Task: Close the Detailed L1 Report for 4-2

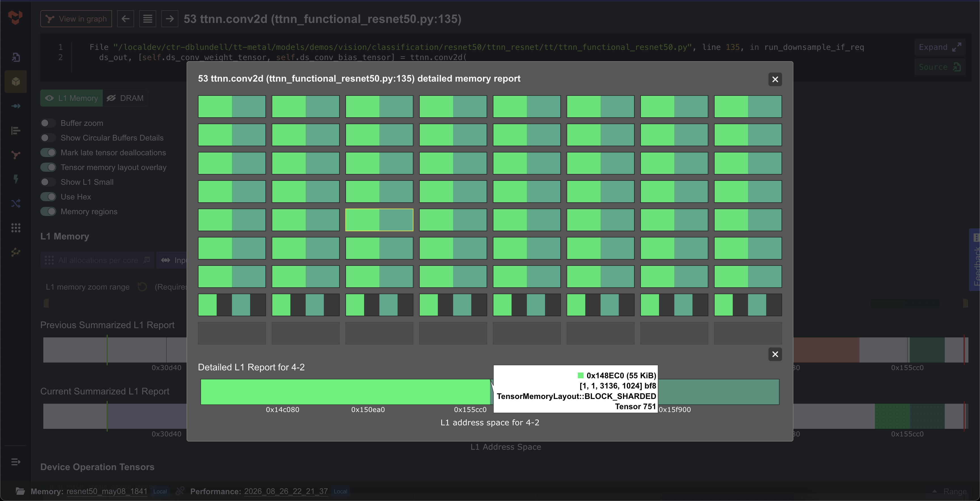Action: [775, 354]
